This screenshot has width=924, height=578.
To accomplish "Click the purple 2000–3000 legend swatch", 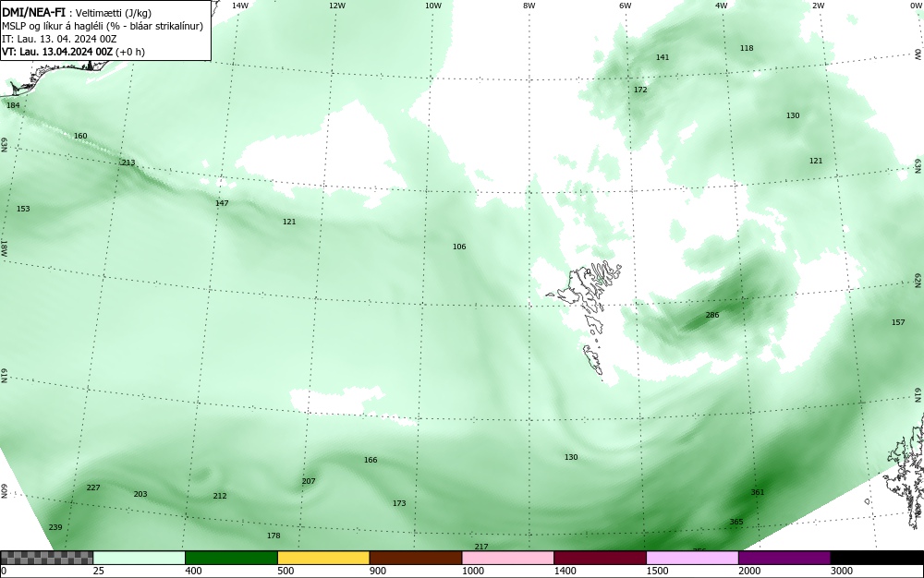I will click(784, 558).
